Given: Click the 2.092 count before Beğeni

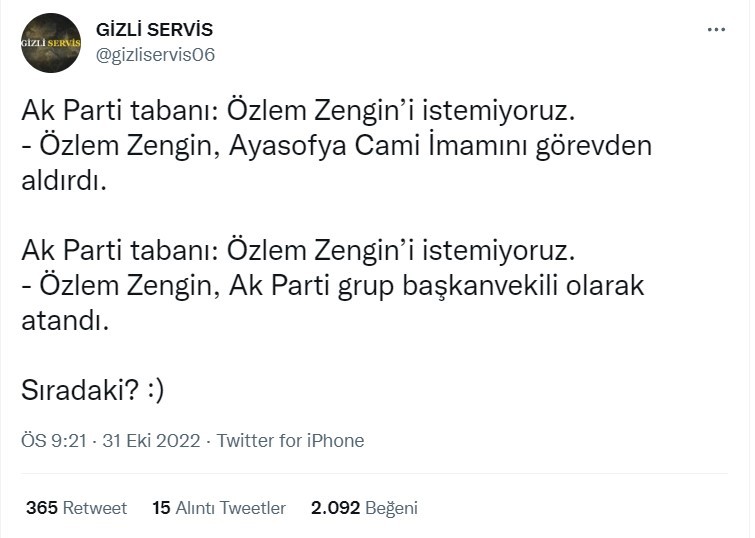Looking at the screenshot, I should 335,508.
